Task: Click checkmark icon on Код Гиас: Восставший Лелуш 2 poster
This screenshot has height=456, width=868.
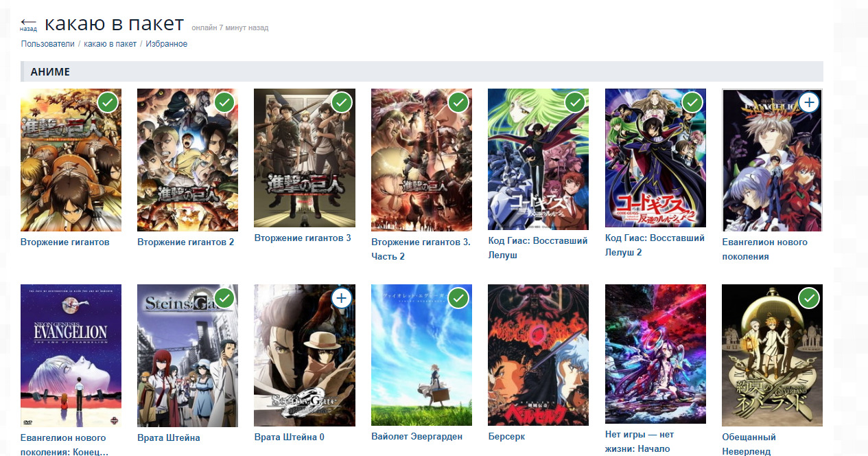Action: (x=692, y=103)
